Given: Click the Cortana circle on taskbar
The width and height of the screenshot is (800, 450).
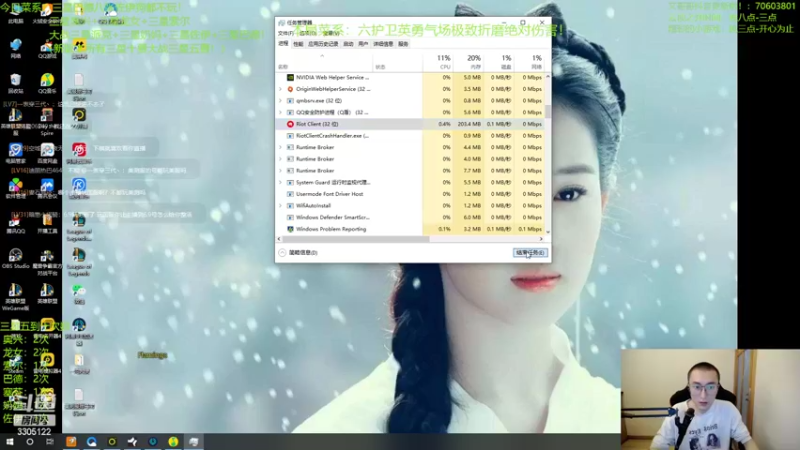Looking at the screenshot, I should tap(30, 442).
